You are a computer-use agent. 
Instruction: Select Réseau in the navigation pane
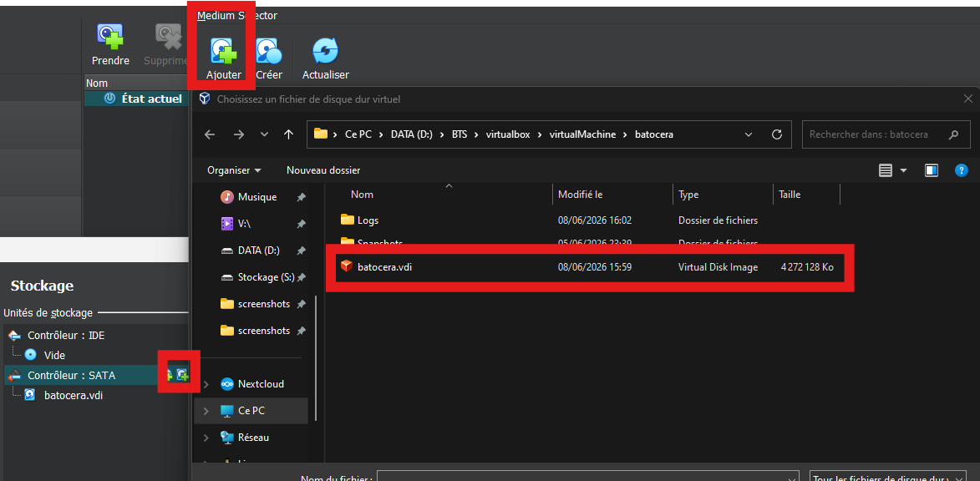253,438
